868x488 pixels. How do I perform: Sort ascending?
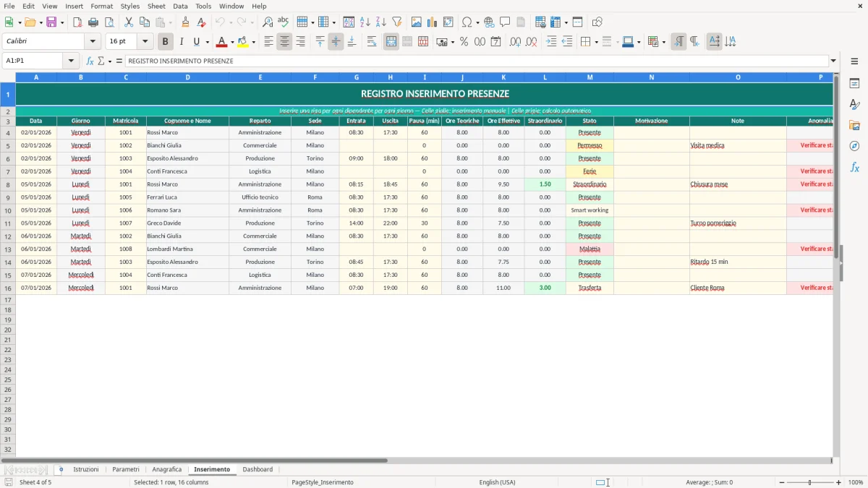tap(365, 22)
